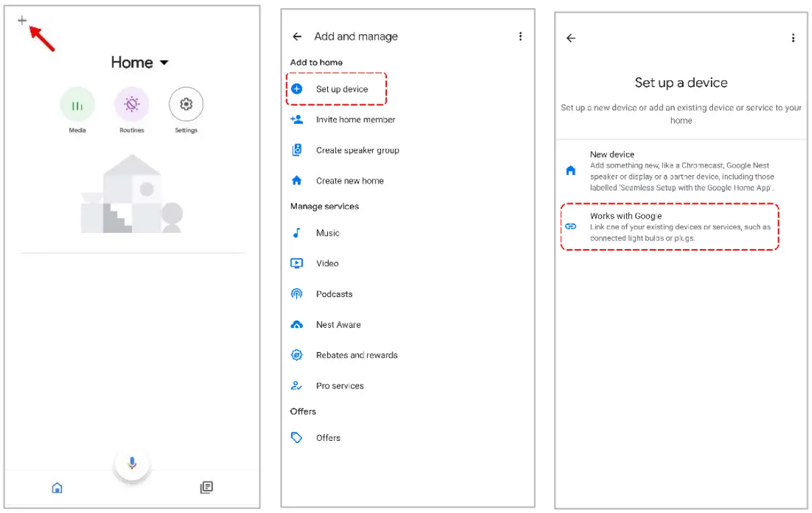Open the Video service entry

pyautogui.click(x=327, y=263)
